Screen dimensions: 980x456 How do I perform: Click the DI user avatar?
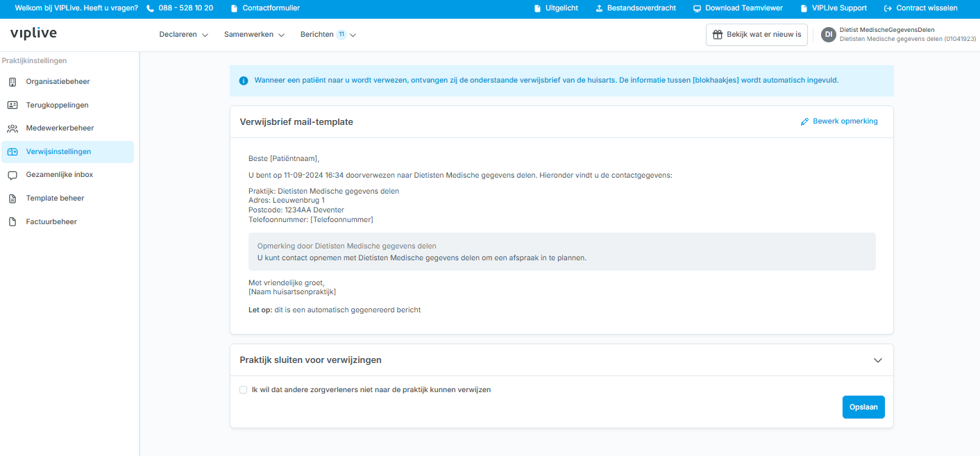(828, 35)
